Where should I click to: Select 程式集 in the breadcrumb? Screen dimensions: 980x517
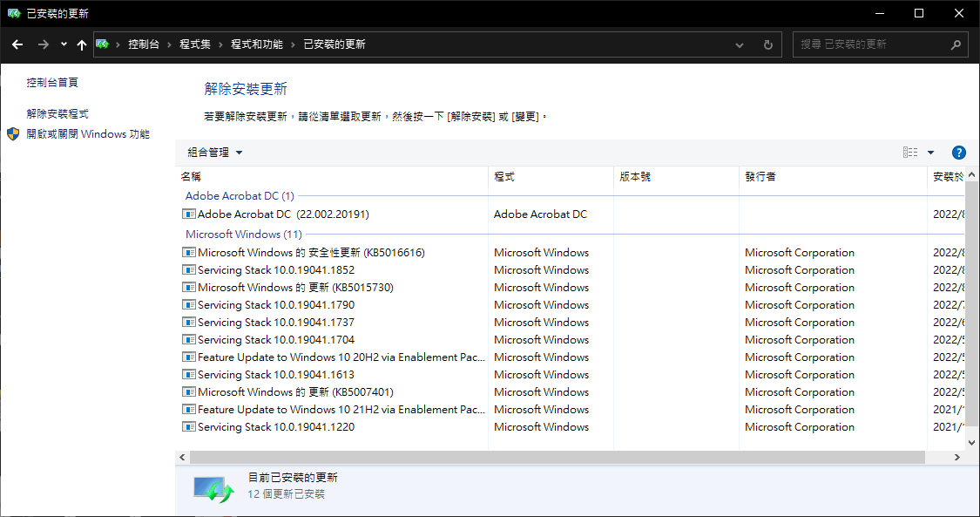[195, 44]
